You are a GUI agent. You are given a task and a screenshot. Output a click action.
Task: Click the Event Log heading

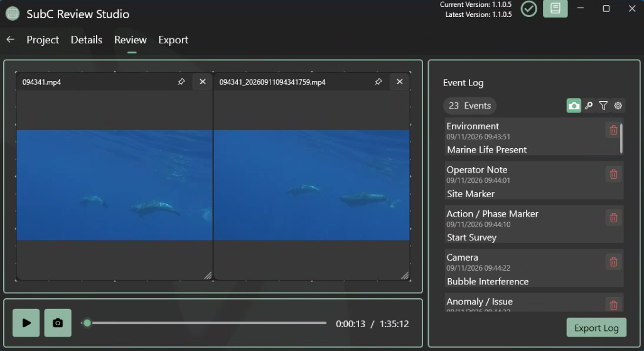(463, 83)
